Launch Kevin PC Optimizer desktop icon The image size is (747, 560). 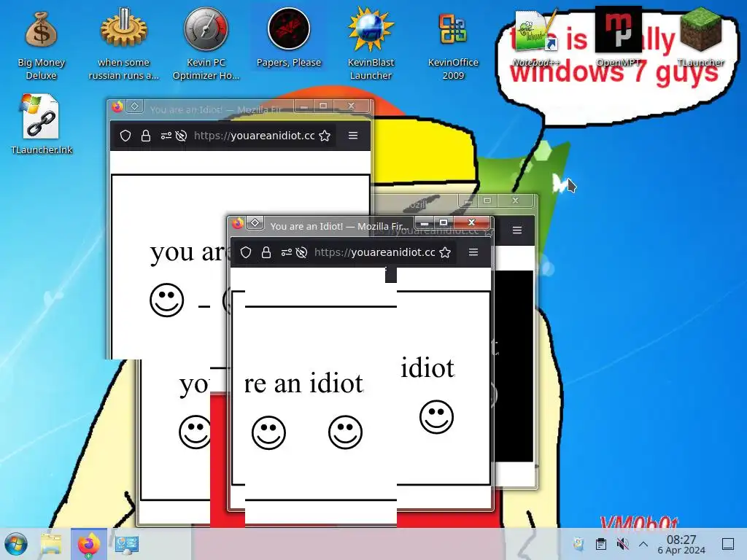point(206,44)
